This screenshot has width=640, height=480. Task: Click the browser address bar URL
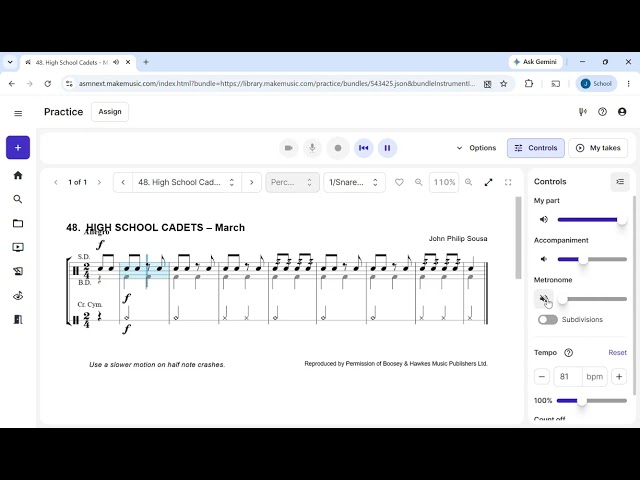277,84
